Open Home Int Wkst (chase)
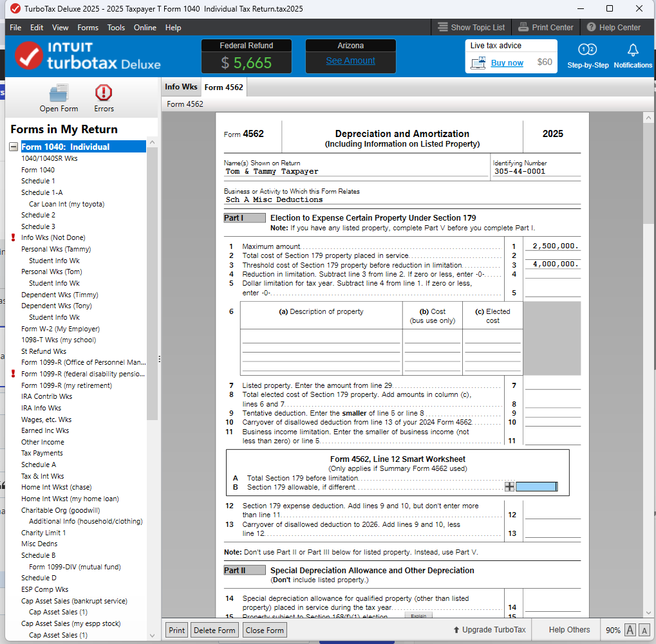Viewport: 656px width, 644px height. (57, 487)
